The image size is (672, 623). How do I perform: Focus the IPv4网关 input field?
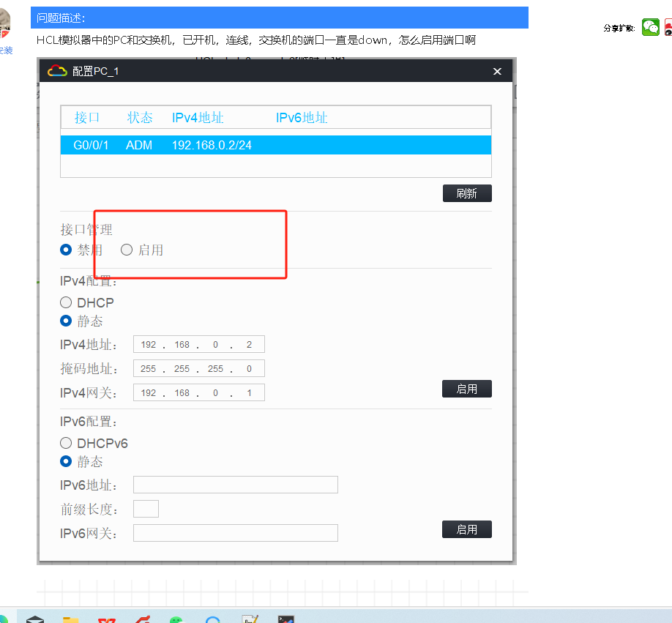click(199, 392)
